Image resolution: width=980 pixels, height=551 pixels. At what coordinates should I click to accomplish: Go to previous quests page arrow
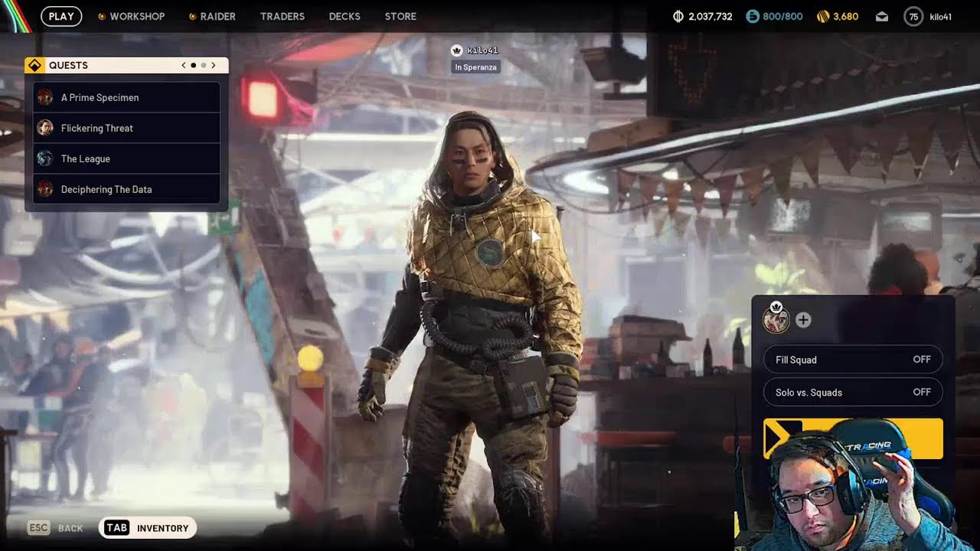[x=184, y=66]
